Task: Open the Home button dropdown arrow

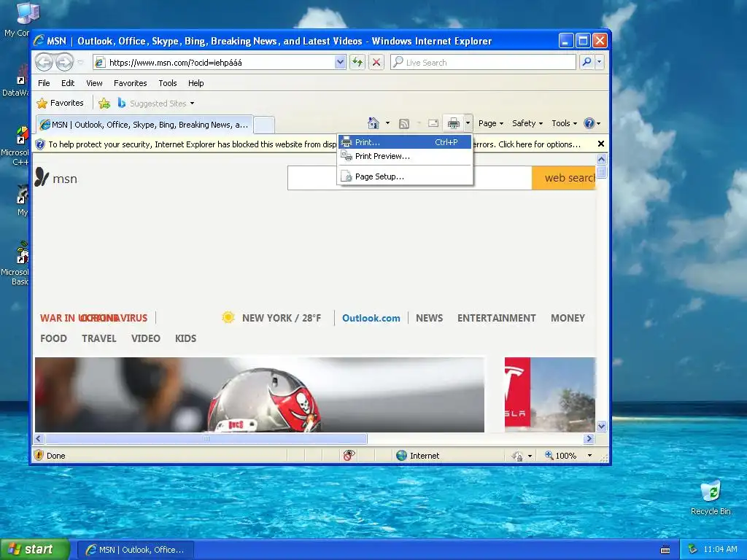Action: coord(387,123)
